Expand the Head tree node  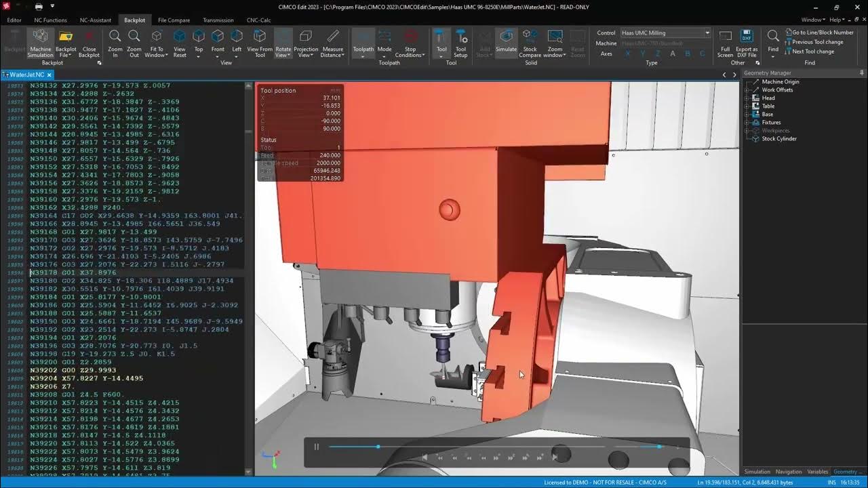(x=747, y=98)
